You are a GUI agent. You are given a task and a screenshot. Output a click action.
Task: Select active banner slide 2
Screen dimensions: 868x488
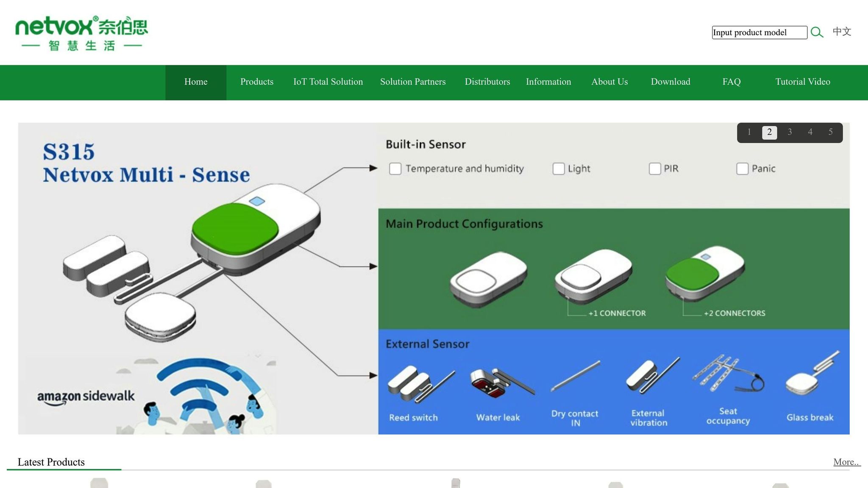tap(770, 132)
